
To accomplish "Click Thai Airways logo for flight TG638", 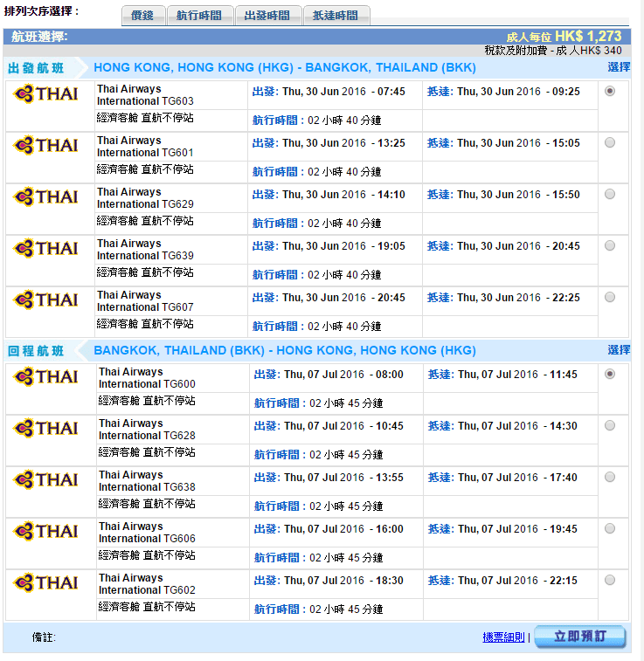I will [46, 480].
